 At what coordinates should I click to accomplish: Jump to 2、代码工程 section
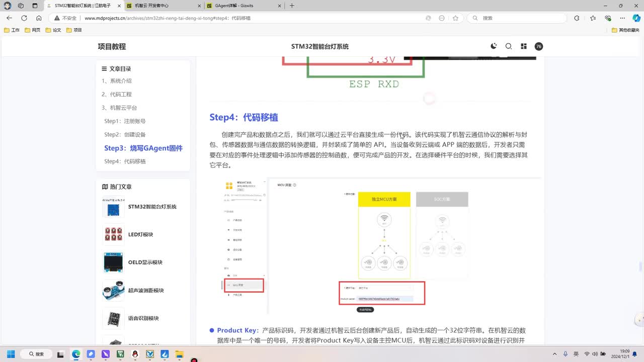[117, 95]
